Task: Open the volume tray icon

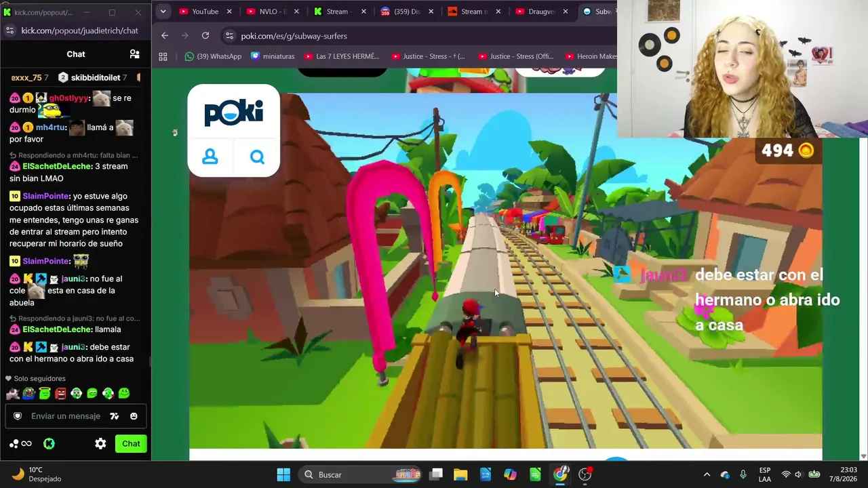Action: pyautogui.click(x=798, y=474)
